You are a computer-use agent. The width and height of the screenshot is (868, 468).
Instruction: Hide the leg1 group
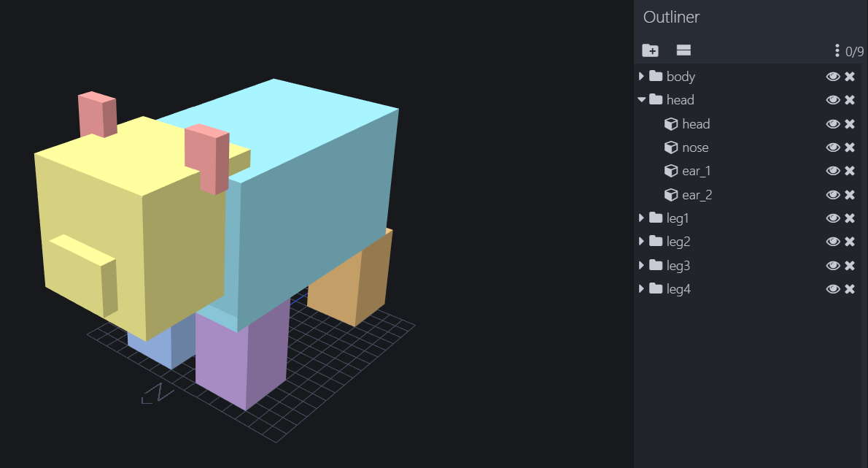tap(832, 218)
